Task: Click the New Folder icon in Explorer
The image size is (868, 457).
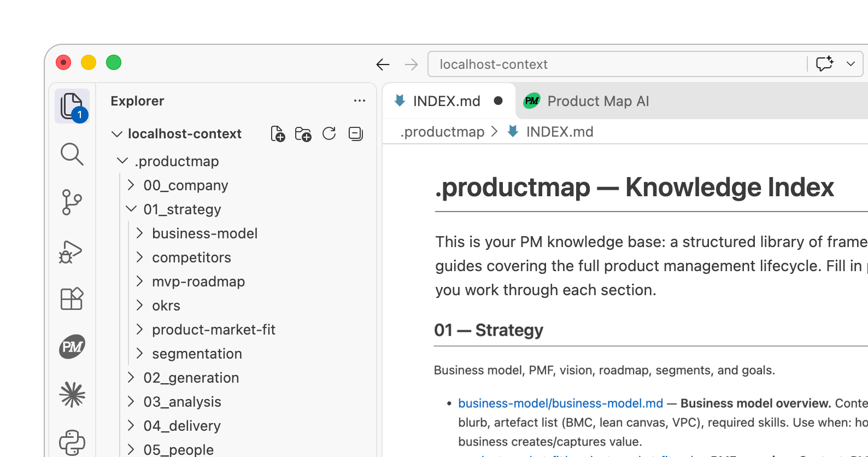Action: 303,134
